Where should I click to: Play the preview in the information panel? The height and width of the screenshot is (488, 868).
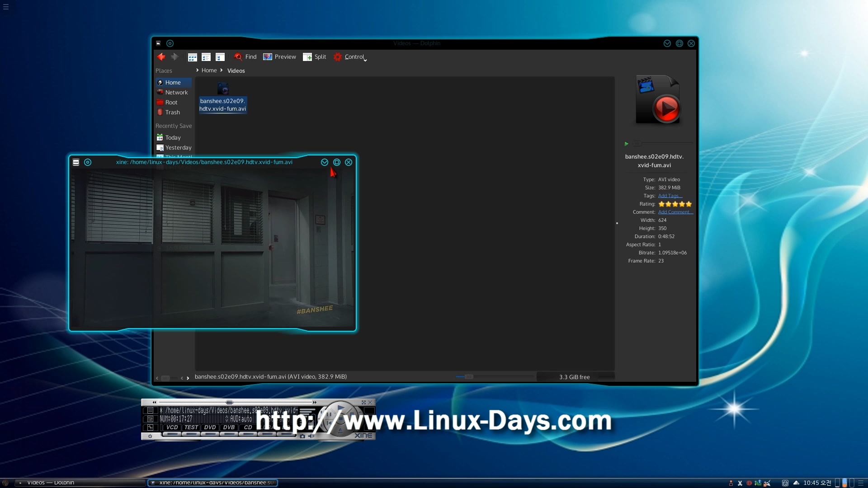click(x=627, y=144)
